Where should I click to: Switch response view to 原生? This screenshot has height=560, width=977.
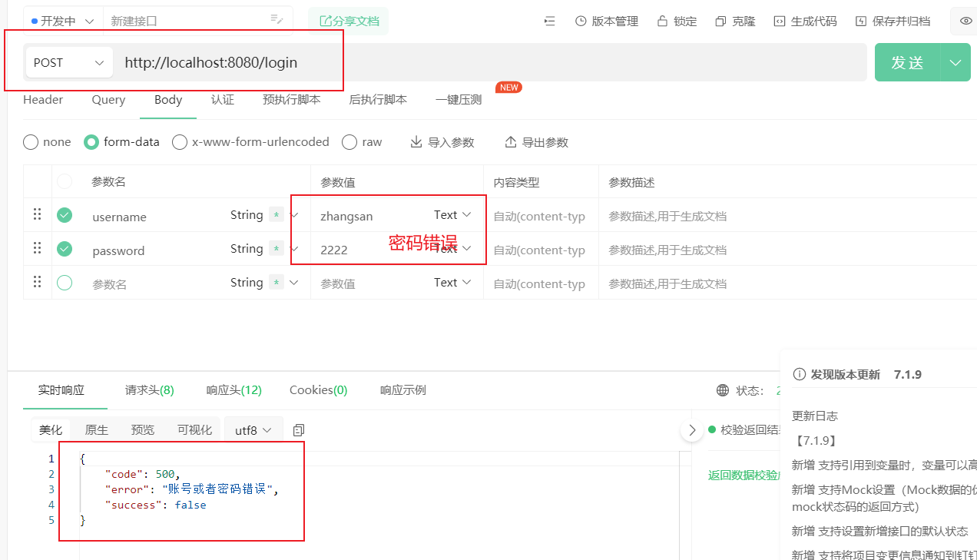pos(97,430)
